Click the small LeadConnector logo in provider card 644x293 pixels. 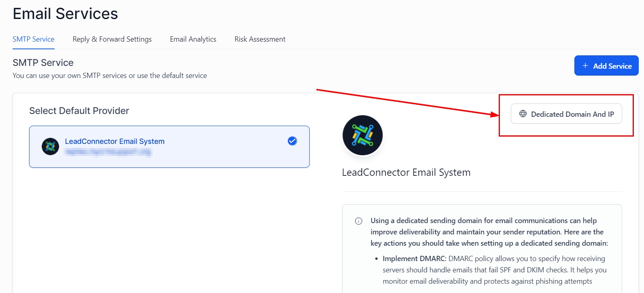click(x=51, y=146)
